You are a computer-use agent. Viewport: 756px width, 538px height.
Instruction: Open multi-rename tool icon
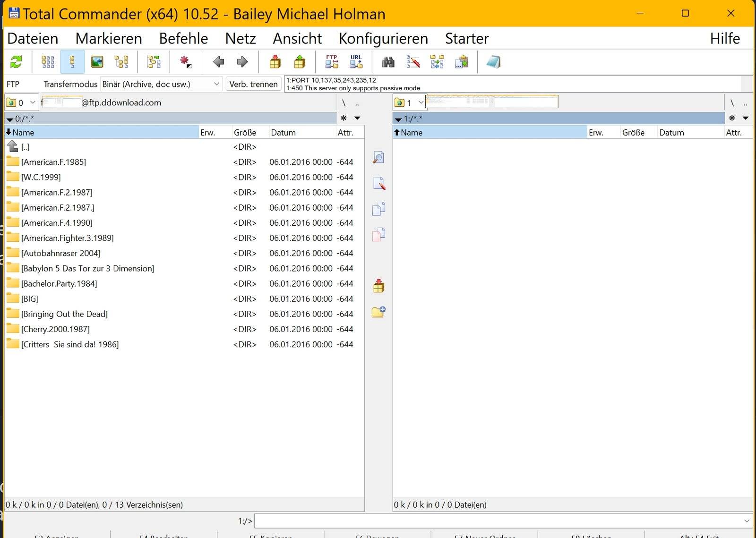(413, 62)
